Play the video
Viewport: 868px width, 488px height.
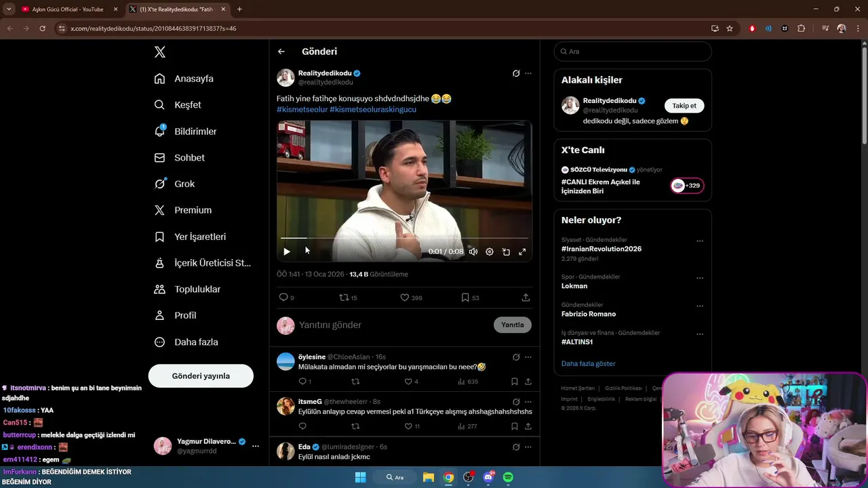(287, 251)
